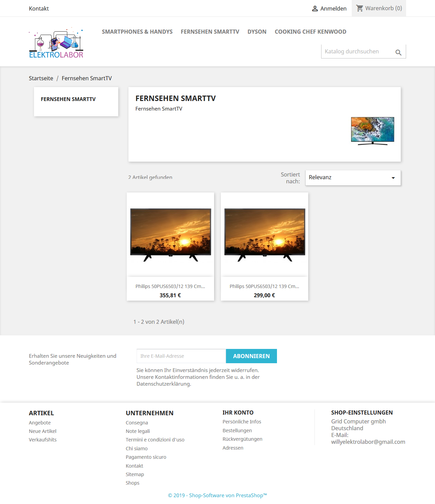Open the 355,81 € Philips TV thumbnail
This screenshot has width=435, height=504.
coord(171,235)
